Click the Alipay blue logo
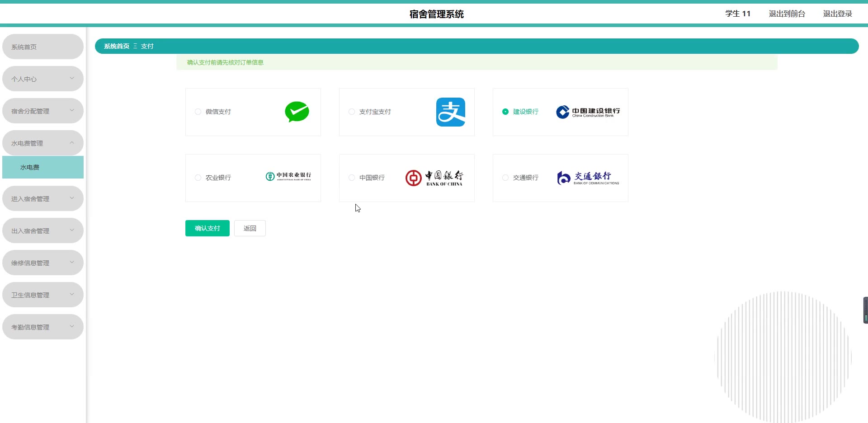The height and width of the screenshot is (423, 868). tap(451, 112)
